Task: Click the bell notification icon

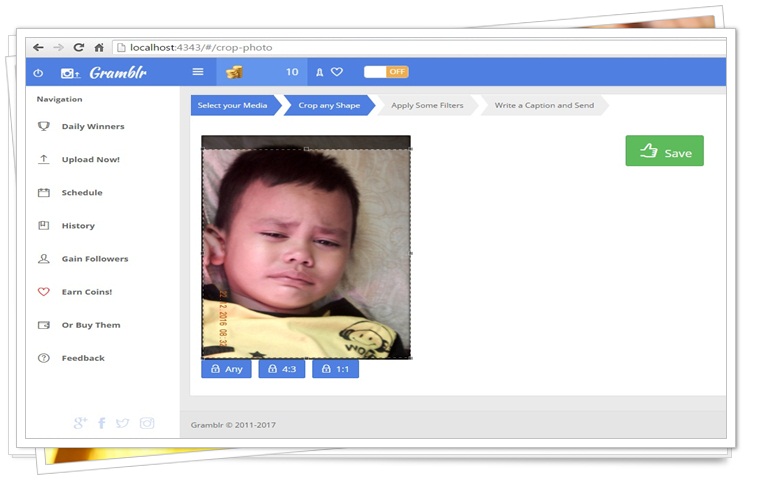Action: [319, 72]
